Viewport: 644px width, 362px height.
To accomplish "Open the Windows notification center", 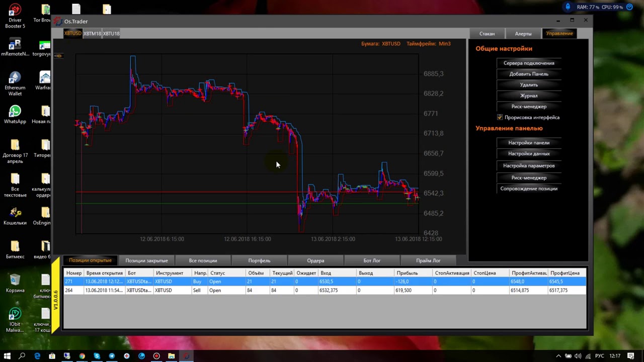I will click(630, 356).
